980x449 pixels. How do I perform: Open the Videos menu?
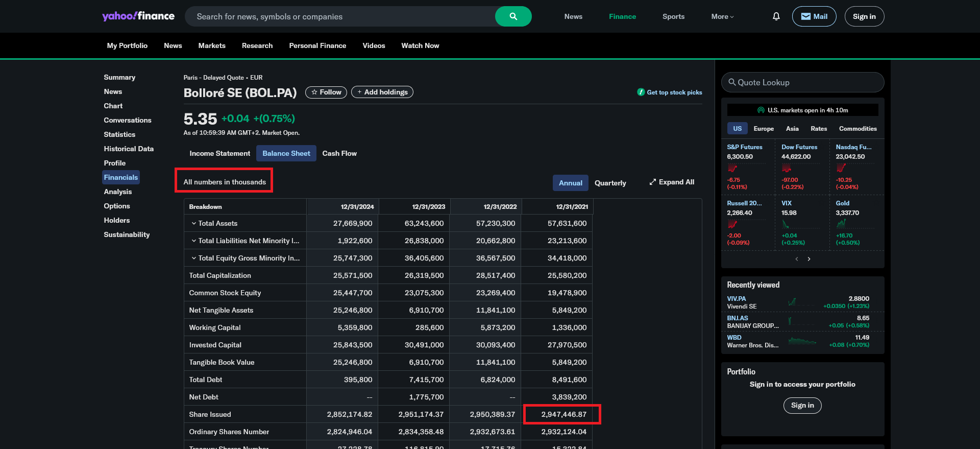374,45
